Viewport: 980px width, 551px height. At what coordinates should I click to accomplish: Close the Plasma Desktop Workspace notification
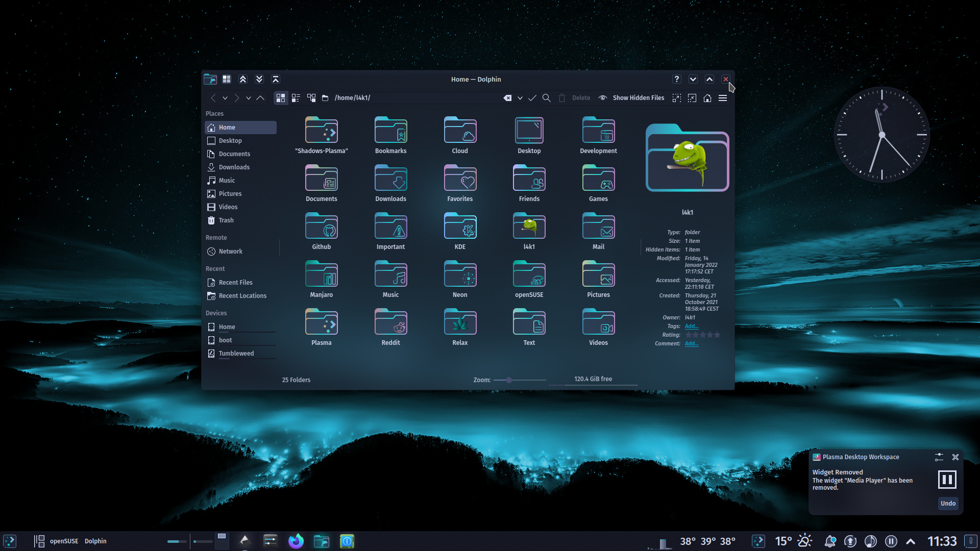(x=955, y=457)
